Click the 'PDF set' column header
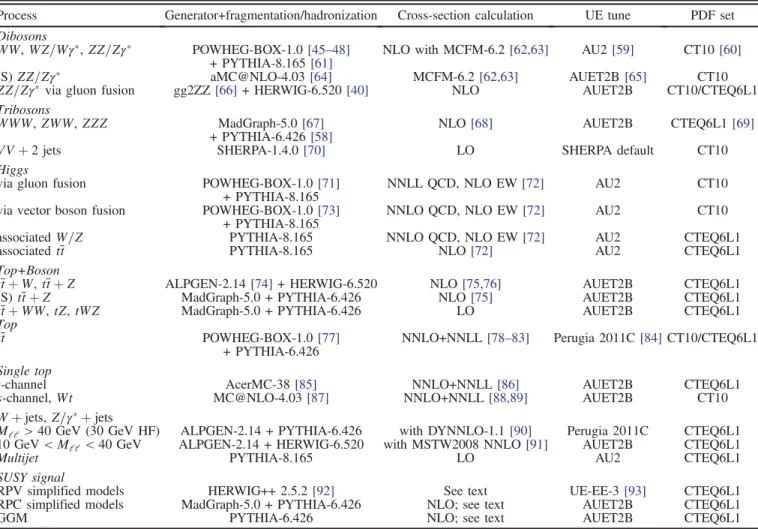The width and height of the screenshot is (758, 529). click(x=712, y=15)
